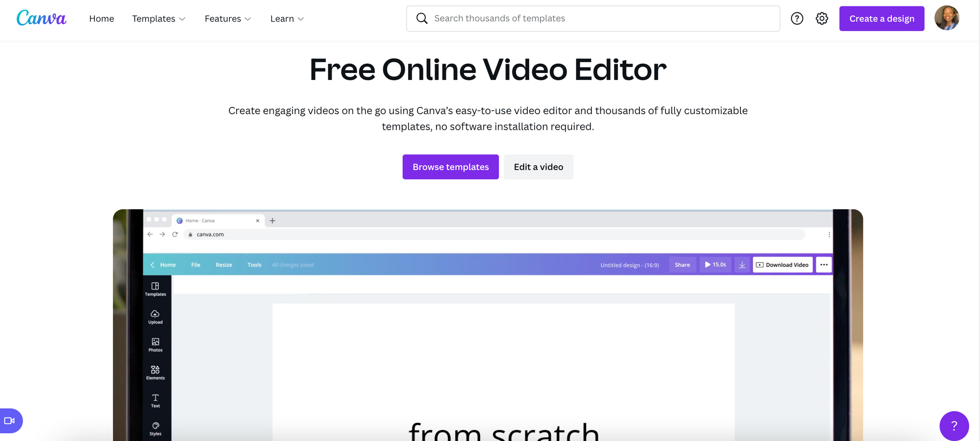Click Home back link in demo editor
Screen dimensions: 980x441
coord(163,265)
